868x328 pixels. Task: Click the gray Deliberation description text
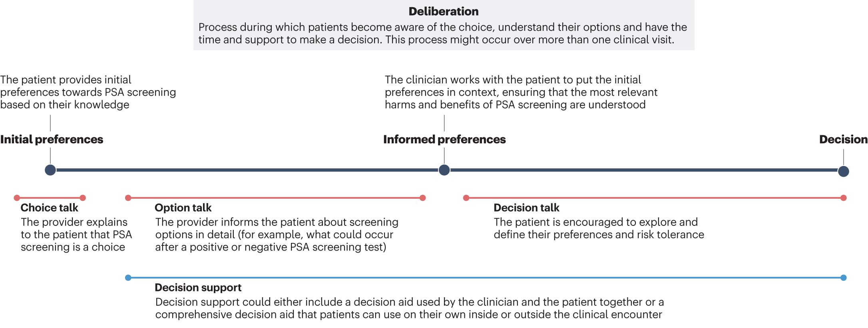pos(442,34)
